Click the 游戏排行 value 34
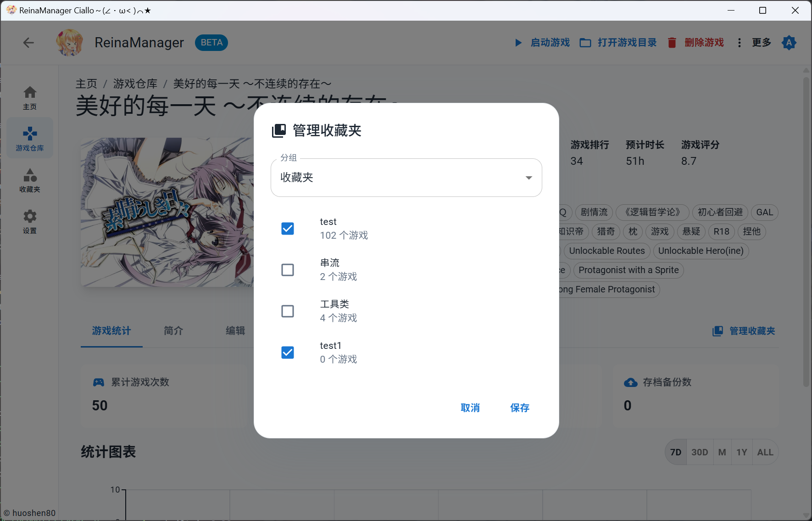This screenshot has height=521, width=812. [577, 161]
